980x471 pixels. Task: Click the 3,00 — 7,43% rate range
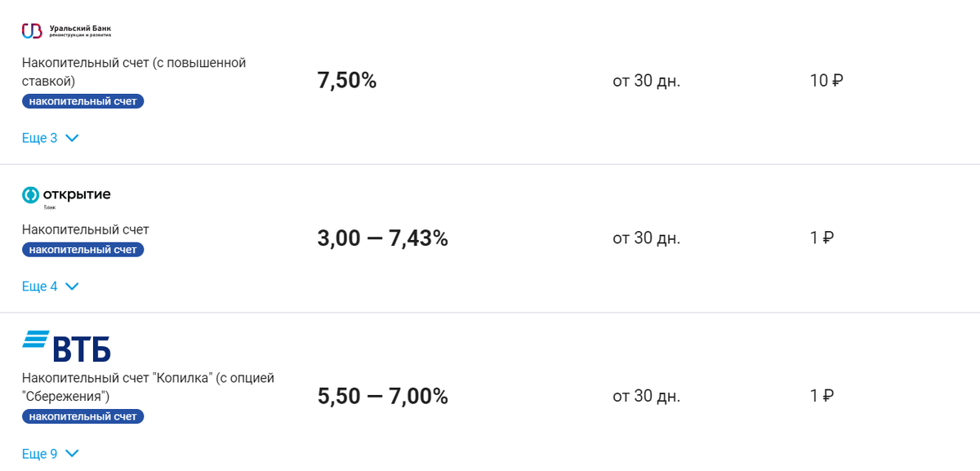382,238
